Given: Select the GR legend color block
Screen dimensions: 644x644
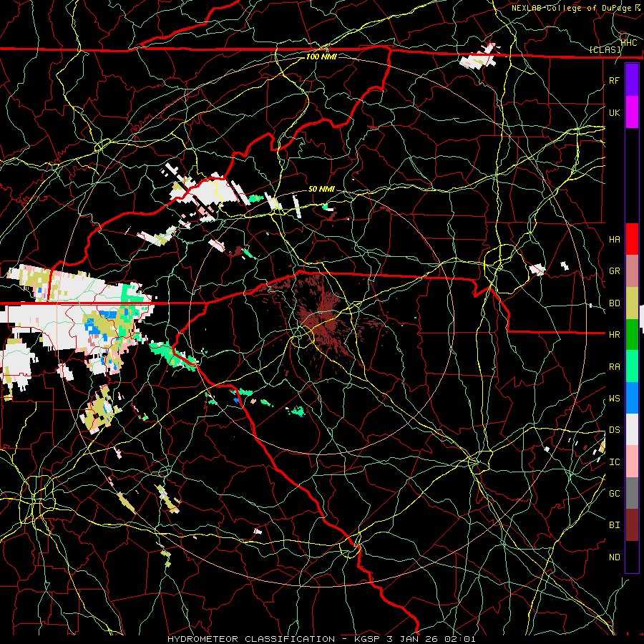Looking at the screenshot, I should click(x=632, y=271).
